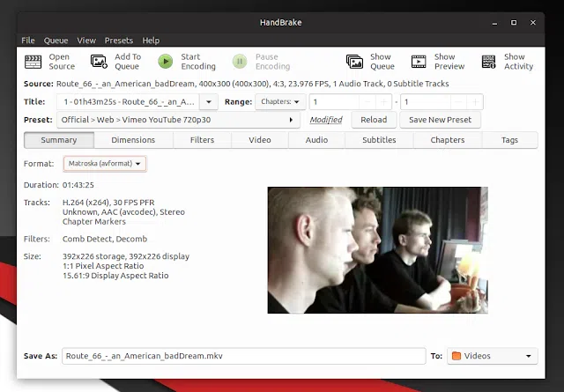Open the Show Preview icon
564x392 pixels.
click(419, 62)
